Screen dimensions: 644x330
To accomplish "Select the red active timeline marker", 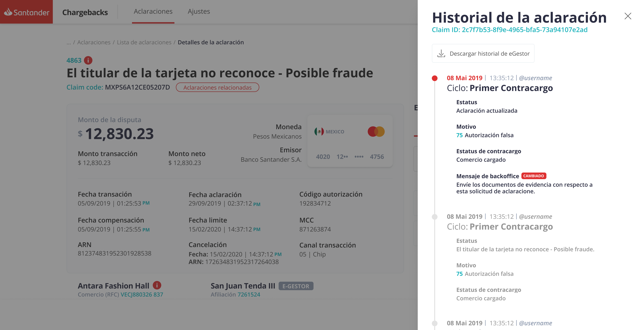I will 435,78.
